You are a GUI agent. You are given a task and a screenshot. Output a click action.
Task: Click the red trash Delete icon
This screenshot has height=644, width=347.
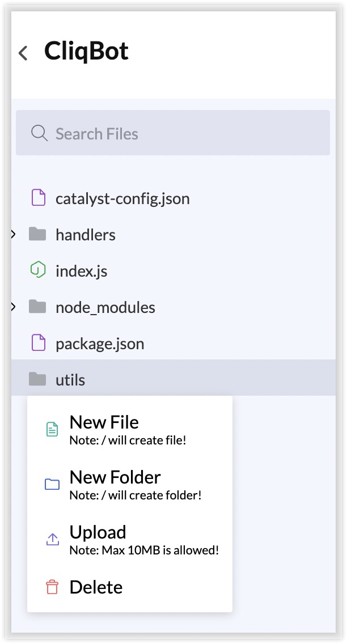pyautogui.click(x=52, y=587)
